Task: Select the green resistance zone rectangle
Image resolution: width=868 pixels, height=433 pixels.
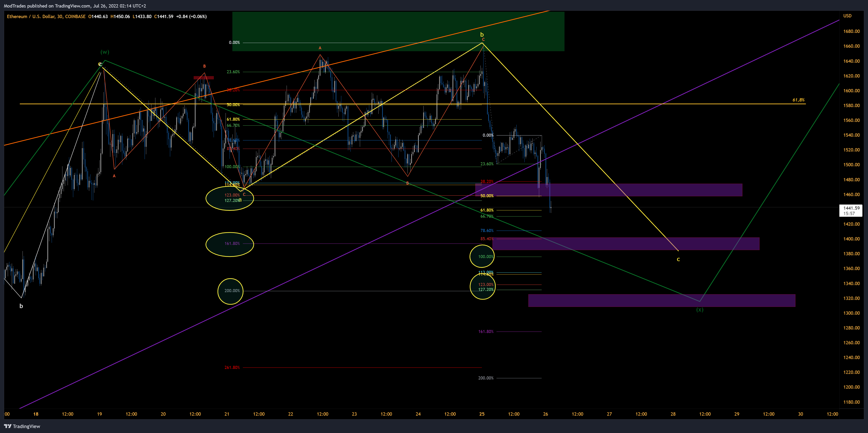Action: [x=398, y=31]
